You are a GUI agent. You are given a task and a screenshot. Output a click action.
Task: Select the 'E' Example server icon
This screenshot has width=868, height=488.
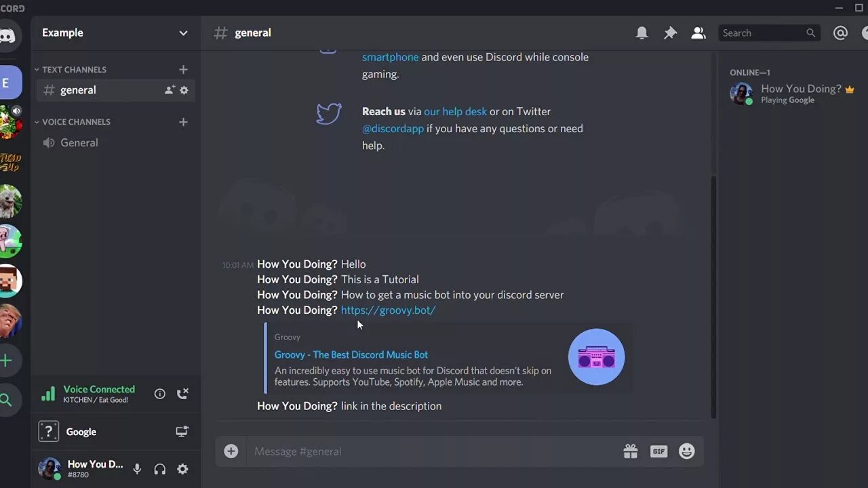8,83
